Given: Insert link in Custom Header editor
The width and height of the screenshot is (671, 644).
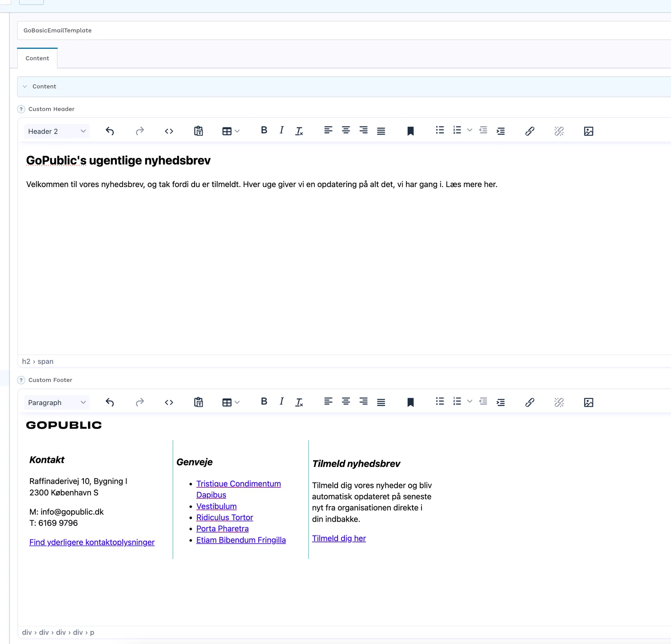Looking at the screenshot, I should tap(529, 131).
